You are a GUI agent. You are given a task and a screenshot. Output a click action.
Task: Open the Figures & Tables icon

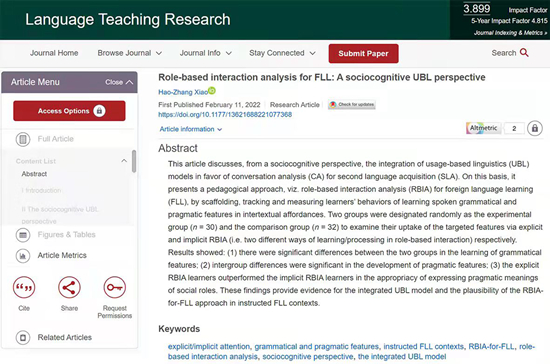coord(23,235)
